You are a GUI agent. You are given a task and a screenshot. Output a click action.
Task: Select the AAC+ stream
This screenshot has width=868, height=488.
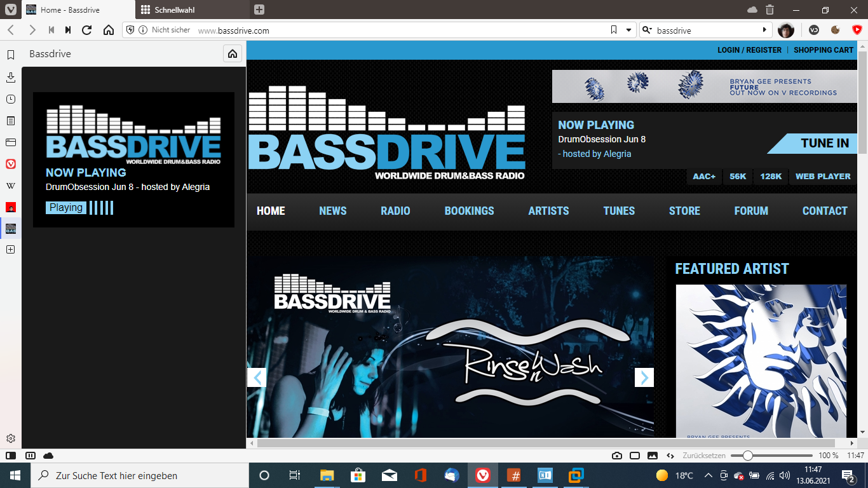(704, 177)
